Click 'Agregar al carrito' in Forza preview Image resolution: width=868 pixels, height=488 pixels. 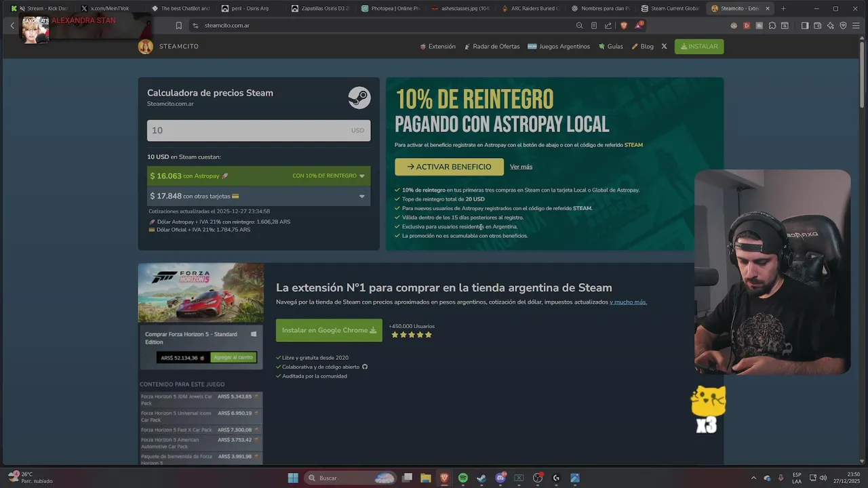(233, 357)
